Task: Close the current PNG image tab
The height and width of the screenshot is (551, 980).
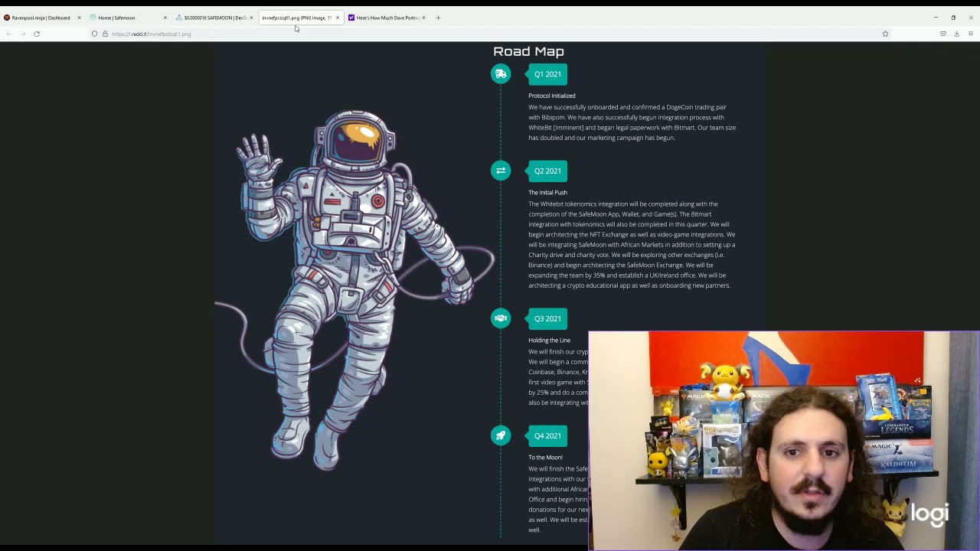Action: point(337,18)
